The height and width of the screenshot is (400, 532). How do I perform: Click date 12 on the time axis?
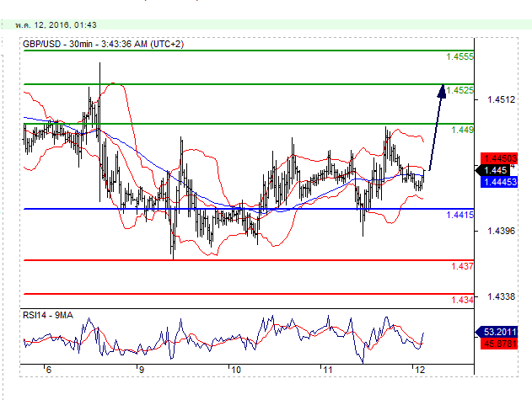[420, 371]
